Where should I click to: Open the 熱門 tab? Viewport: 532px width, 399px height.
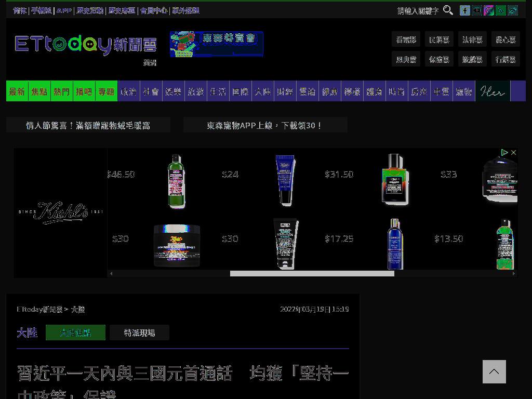[x=62, y=91]
